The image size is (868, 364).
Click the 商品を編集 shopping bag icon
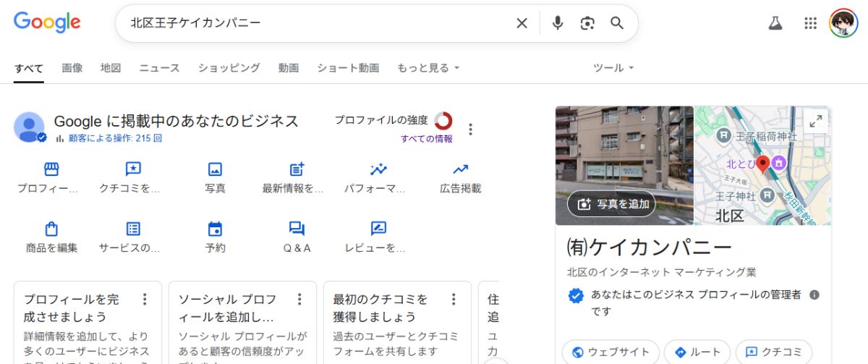point(51,229)
